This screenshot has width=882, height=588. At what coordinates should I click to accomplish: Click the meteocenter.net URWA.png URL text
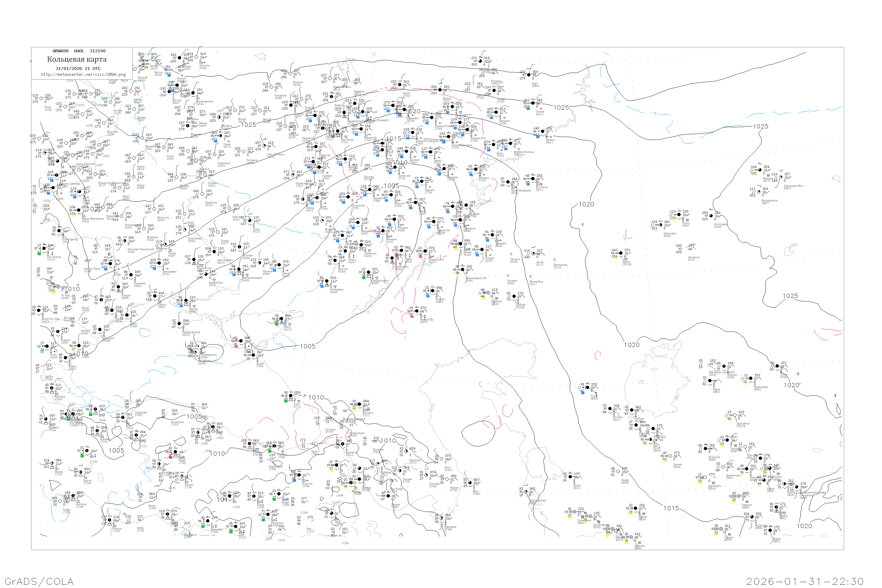pyautogui.click(x=83, y=74)
